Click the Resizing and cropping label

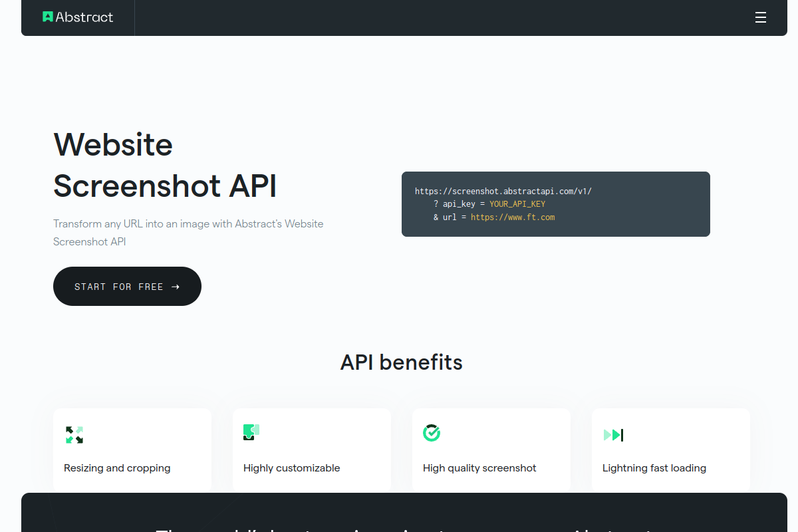117,468
